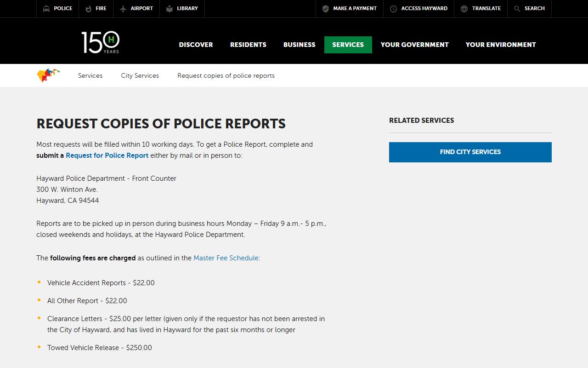Open the BUSINESS menu
588x368 pixels.
tap(300, 45)
